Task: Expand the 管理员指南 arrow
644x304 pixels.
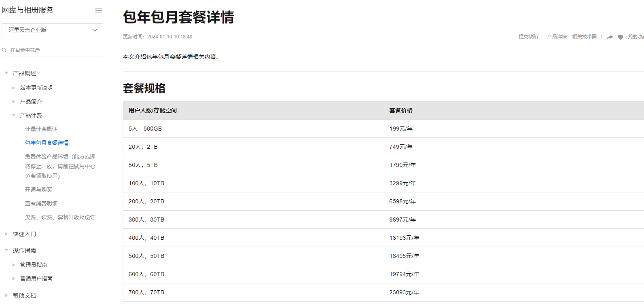Action: click(14, 265)
